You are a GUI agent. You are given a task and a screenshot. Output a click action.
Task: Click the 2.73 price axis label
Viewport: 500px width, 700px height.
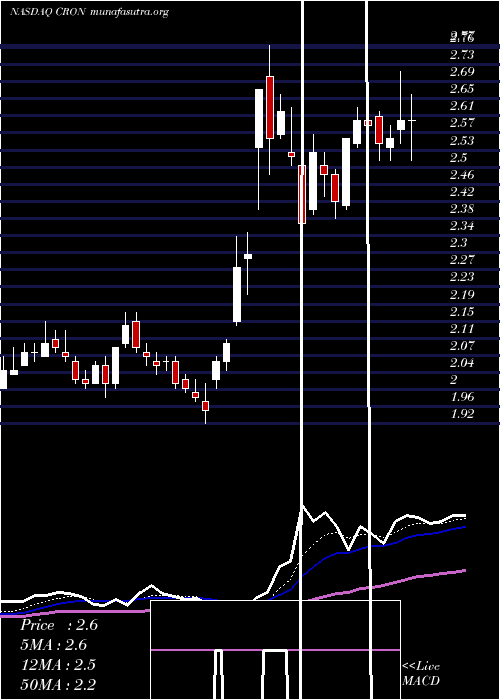[x=462, y=55]
